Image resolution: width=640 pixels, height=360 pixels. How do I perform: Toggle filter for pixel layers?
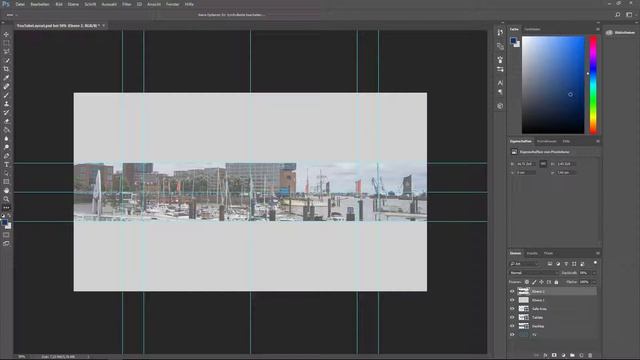pos(550,264)
